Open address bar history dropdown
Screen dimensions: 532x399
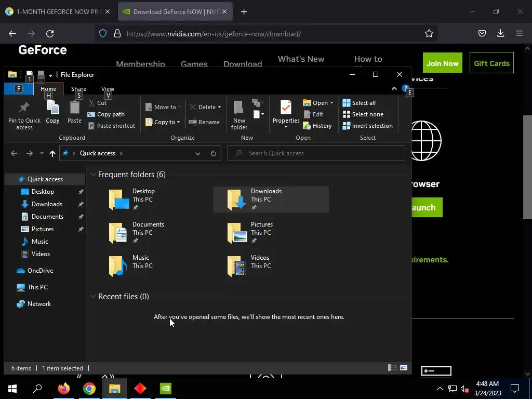point(198,153)
